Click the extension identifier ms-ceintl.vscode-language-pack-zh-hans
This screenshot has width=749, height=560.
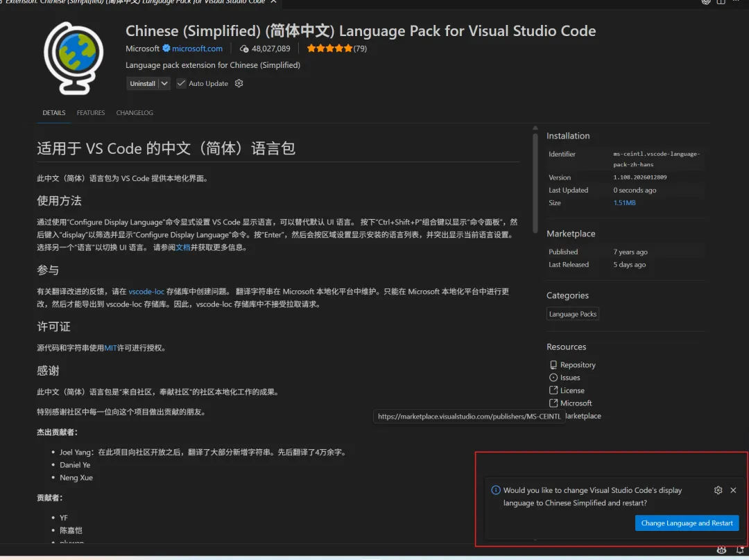656,159
